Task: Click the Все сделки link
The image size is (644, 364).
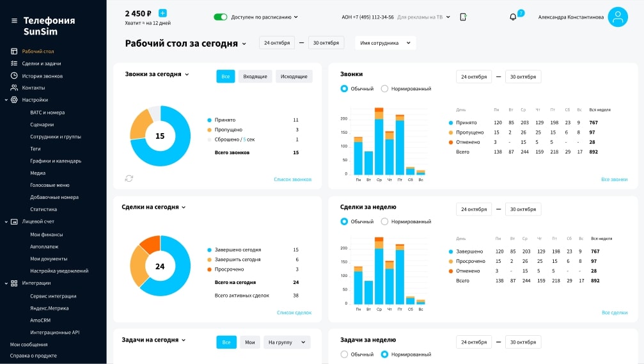Action: point(614,312)
